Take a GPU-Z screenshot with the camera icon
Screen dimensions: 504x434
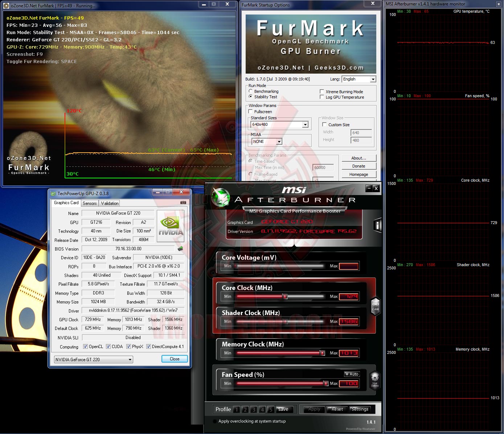(183, 203)
